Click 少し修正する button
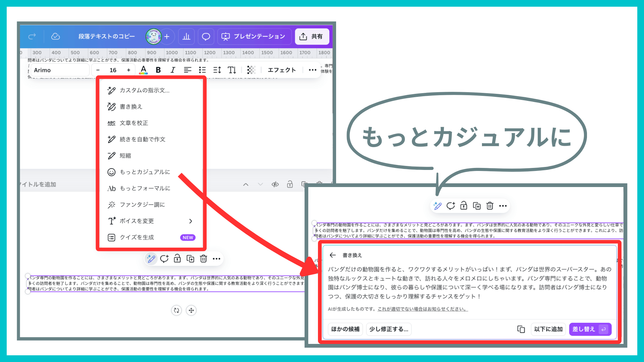The height and width of the screenshot is (362, 644). pos(389,329)
